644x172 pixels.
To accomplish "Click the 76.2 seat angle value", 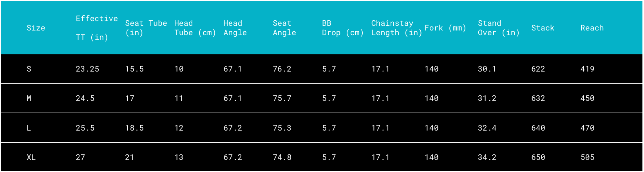I will [x=282, y=69].
